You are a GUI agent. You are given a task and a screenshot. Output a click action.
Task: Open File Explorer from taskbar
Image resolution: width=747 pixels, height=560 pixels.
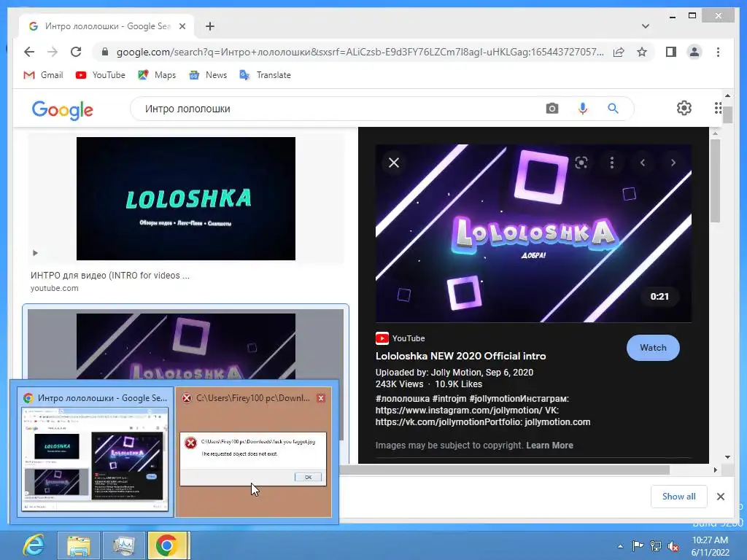(x=79, y=545)
